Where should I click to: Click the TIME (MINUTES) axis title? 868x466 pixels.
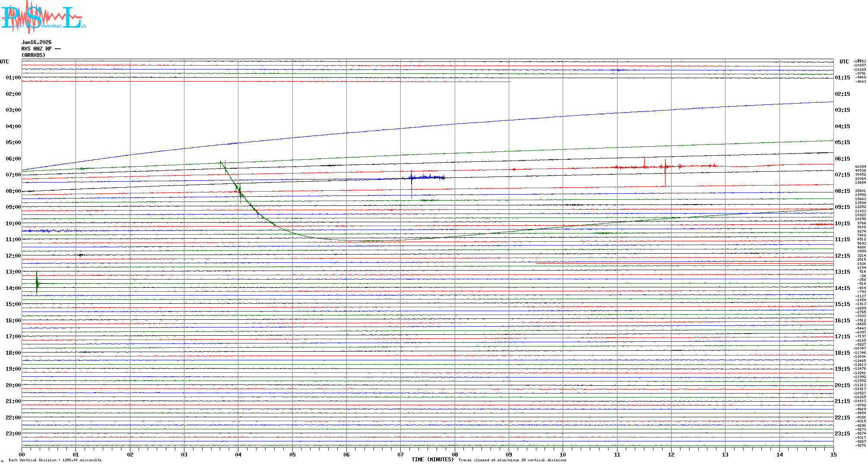point(433,460)
